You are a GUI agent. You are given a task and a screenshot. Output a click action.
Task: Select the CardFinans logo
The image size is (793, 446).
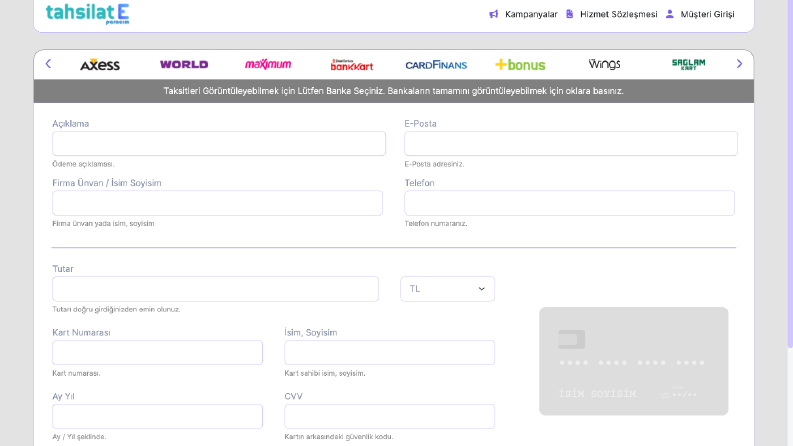pos(436,65)
